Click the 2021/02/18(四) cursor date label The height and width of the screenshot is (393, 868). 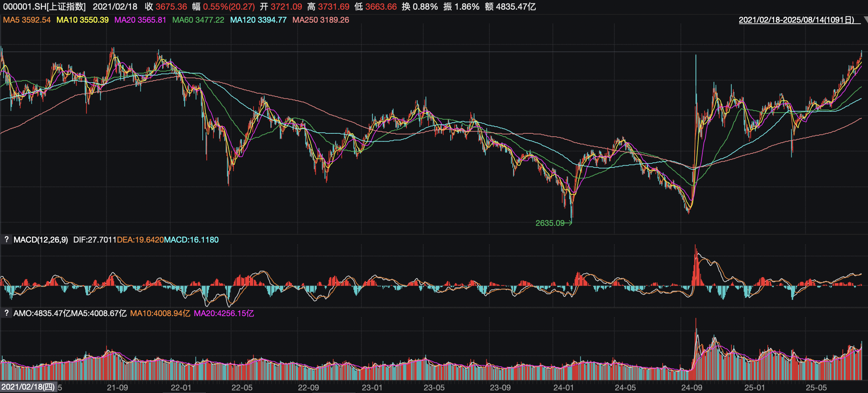pyautogui.click(x=28, y=387)
